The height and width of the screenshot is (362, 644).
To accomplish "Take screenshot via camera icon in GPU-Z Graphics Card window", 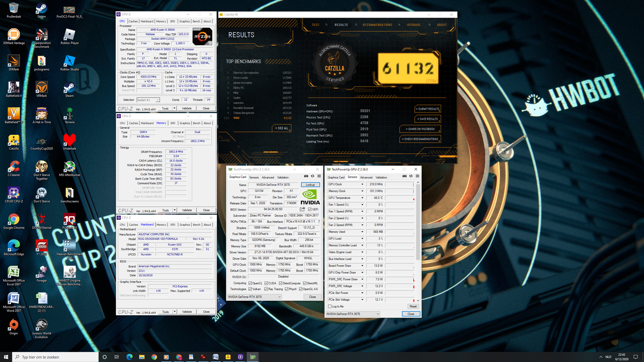I will [x=306, y=176].
